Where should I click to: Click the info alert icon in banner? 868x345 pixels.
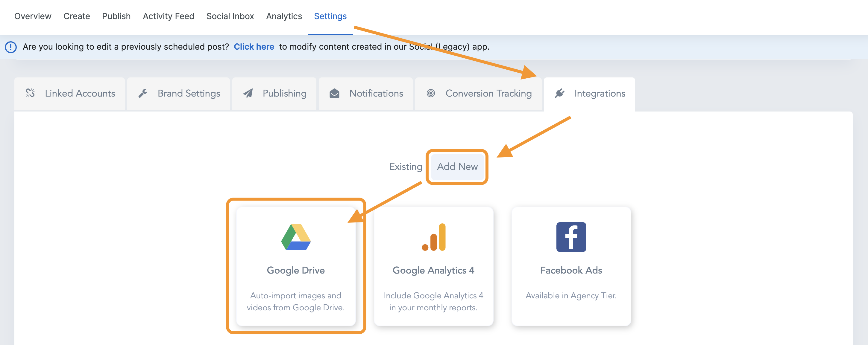tap(11, 47)
